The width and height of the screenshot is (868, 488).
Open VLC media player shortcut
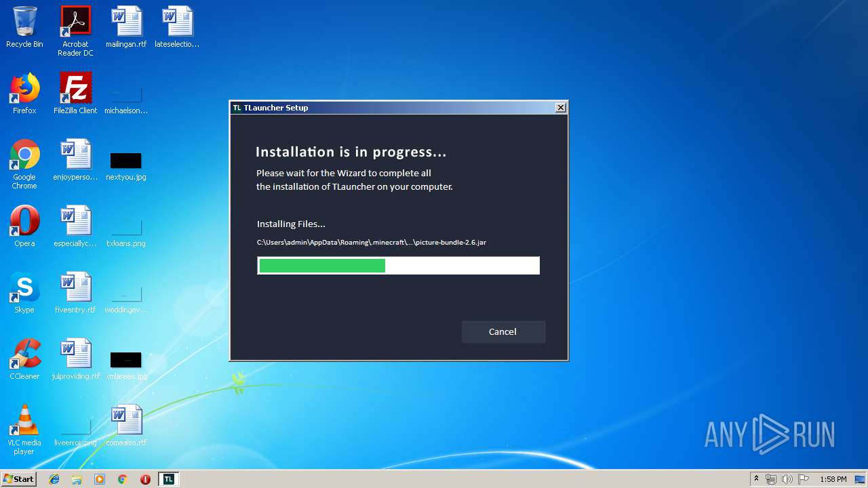click(x=24, y=430)
